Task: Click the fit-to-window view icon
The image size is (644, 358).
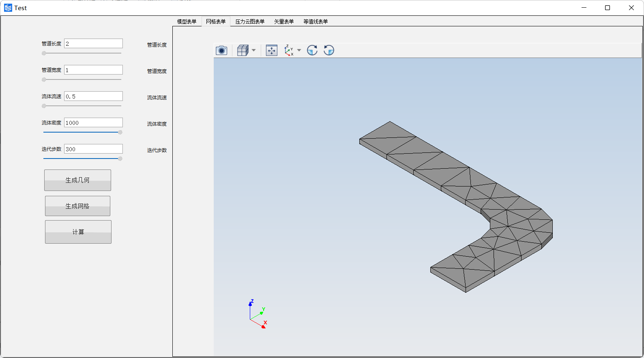Action: tap(271, 50)
